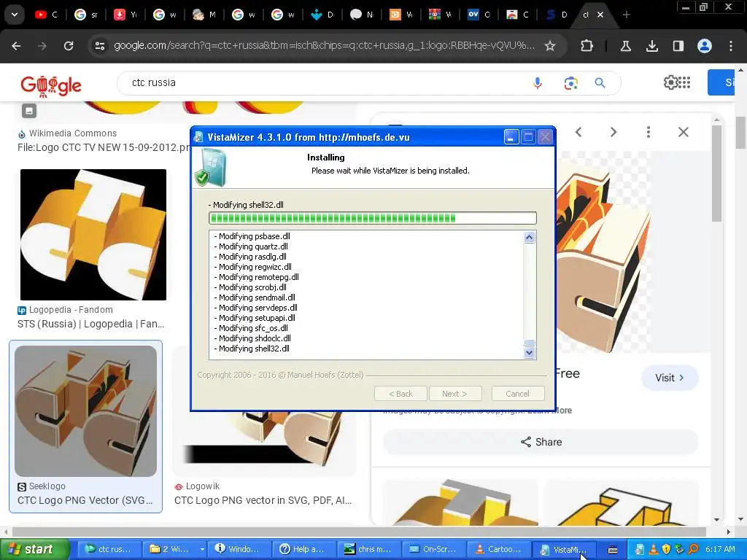Screen dimensions: 747x560
Task: Minimize the VistaMizer installer window
Action: (x=511, y=137)
